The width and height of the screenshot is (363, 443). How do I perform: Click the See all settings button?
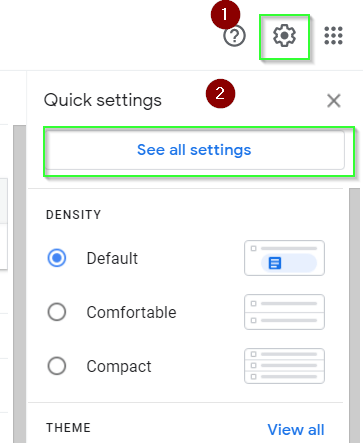coord(194,150)
